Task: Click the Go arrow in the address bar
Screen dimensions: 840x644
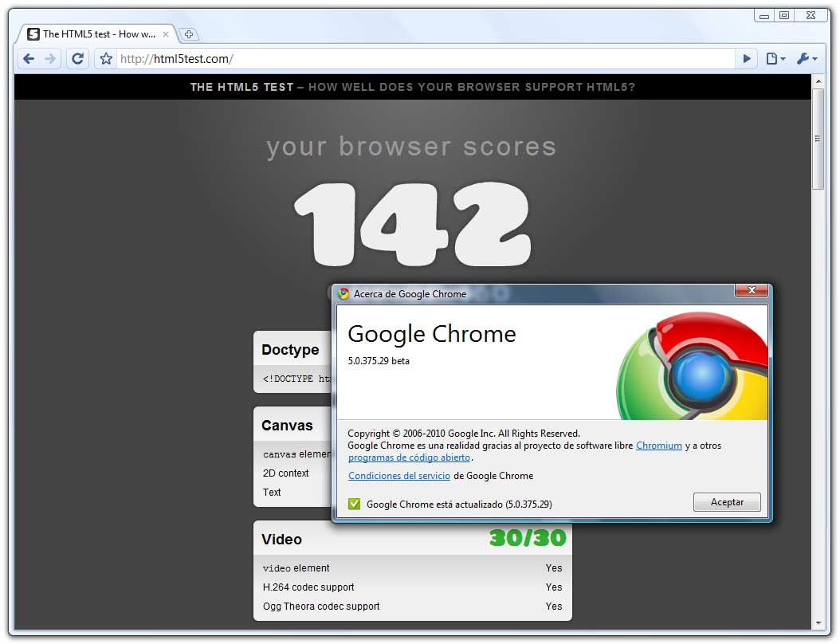Action: pos(747,58)
